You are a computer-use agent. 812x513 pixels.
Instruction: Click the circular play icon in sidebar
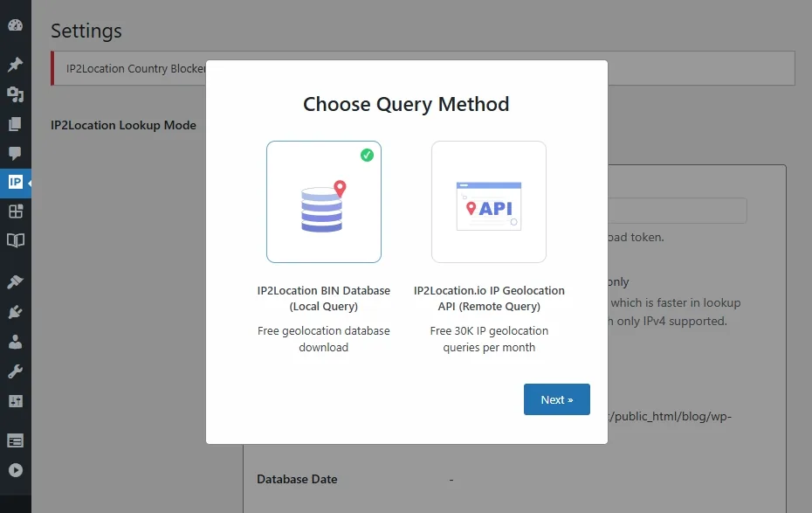[x=16, y=470]
